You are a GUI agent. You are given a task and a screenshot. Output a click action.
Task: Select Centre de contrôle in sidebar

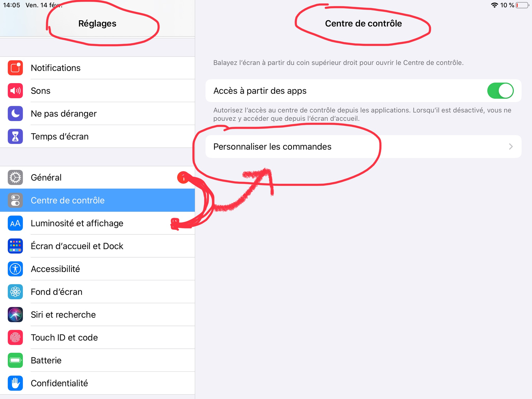coord(97,200)
